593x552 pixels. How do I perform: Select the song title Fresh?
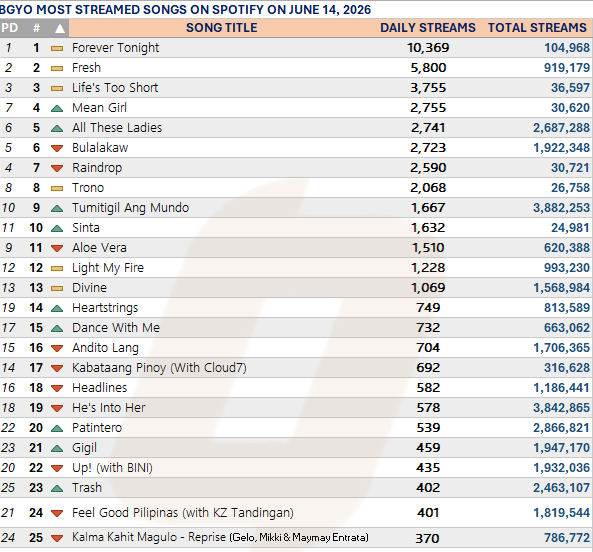point(87,68)
